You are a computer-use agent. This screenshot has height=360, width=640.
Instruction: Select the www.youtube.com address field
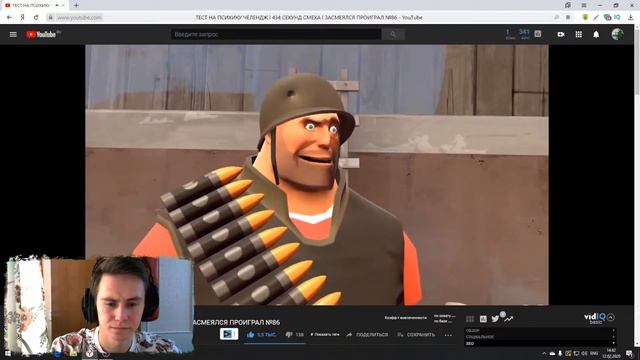click(x=80, y=18)
